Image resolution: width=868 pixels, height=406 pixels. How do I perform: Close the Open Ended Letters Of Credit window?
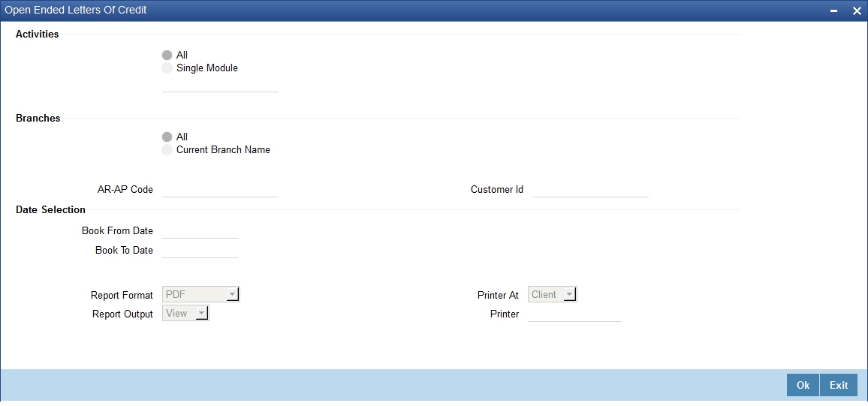pyautogui.click(x=857, y=11)
